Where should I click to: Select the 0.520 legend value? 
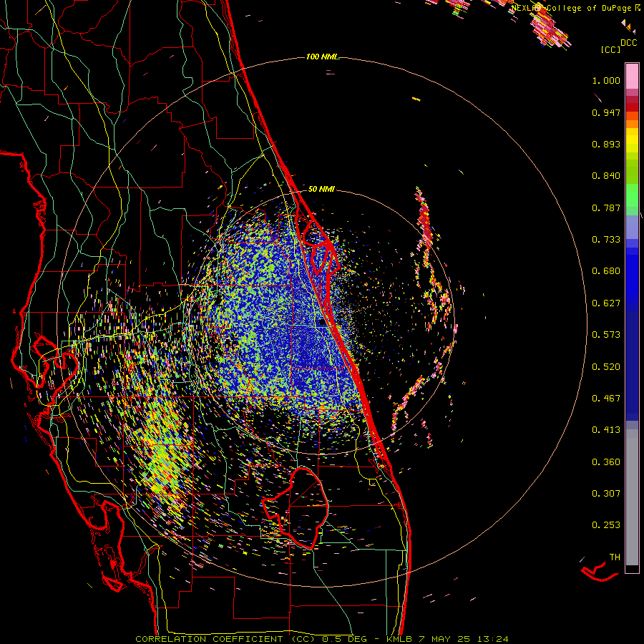click(606, 367)
